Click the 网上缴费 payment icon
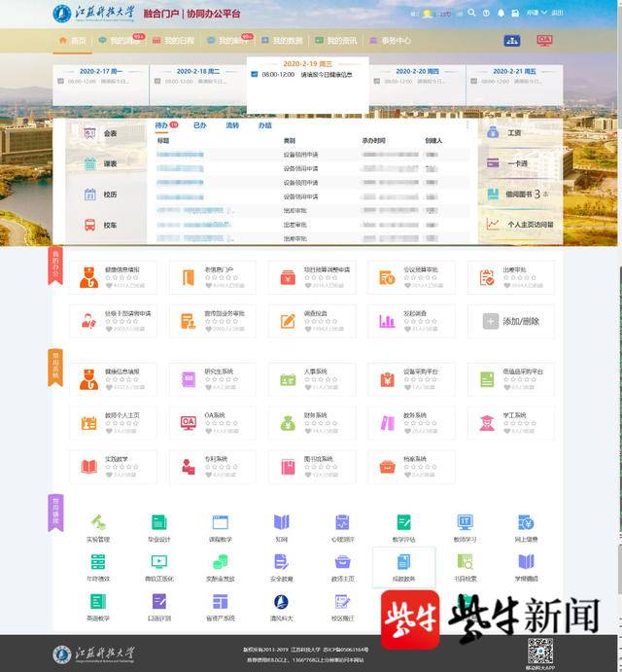The height and width of the screenshot is (672, 622). click(x=526, y=522)
